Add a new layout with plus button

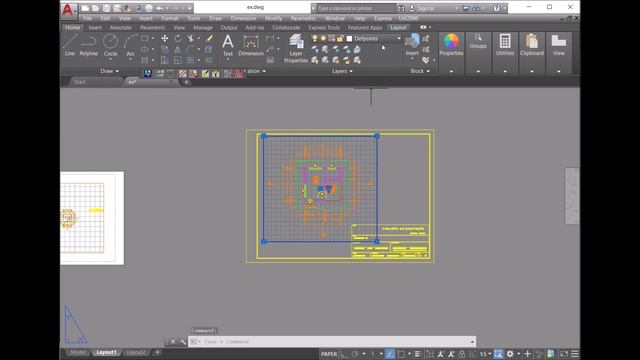coord(157,352)
